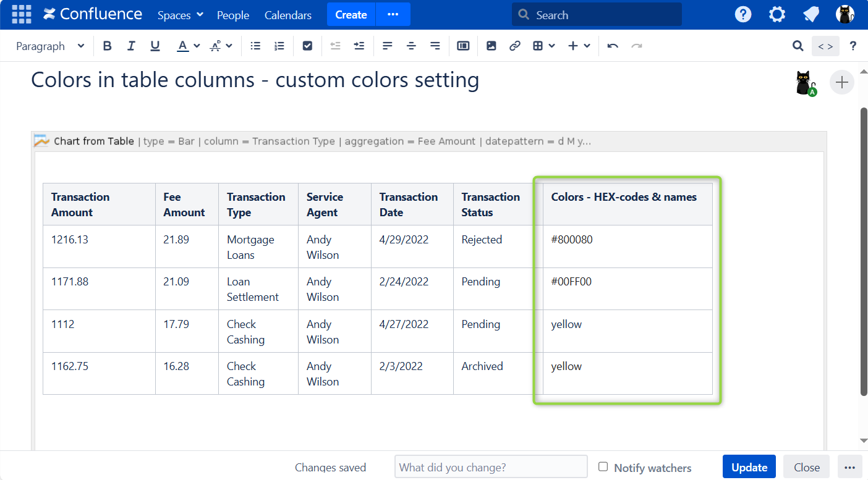This screenshot has width=868, height=480.
Task: Click the 'What did you change?' field
Action: tap(491, 467)
